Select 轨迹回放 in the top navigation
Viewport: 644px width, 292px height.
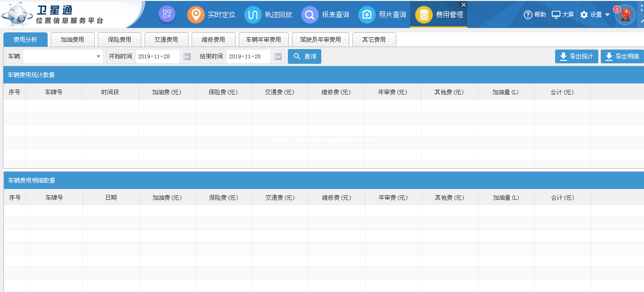[x=279, y=15]
